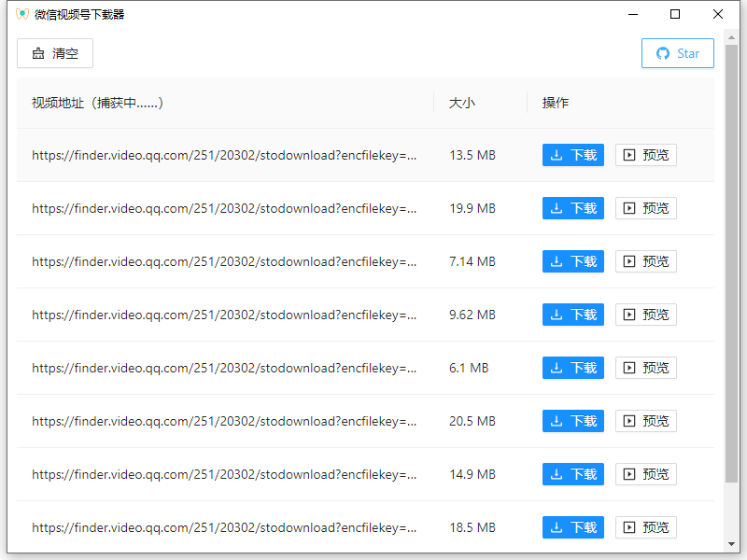This screenshot has height=560, width=747.
Task: Click the 视频地址 column header
Action: tap(54, 103)
